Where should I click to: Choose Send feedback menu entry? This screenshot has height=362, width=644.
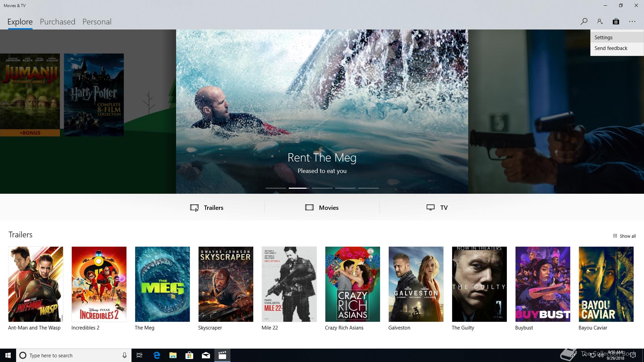pos(617,48)
